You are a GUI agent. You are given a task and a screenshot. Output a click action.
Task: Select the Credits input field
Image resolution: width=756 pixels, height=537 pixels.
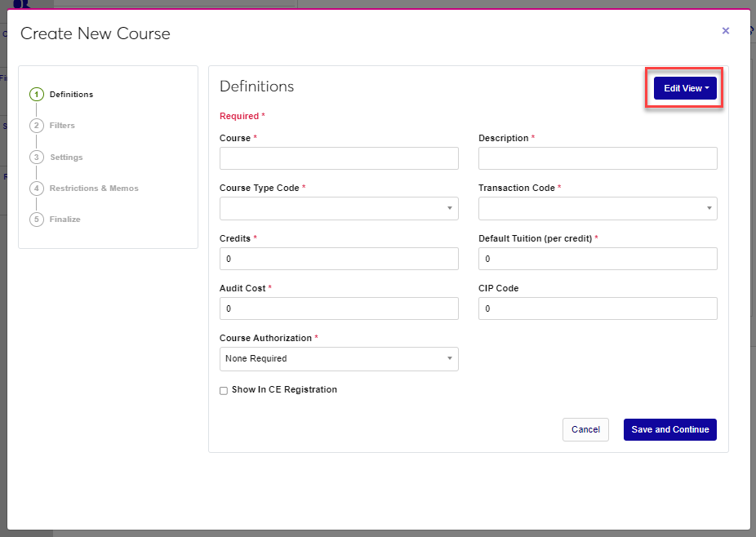click(339, 259)
